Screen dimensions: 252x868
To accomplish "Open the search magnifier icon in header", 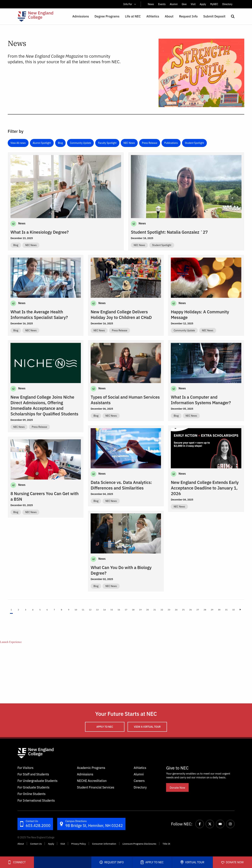I will click(232, 16).
